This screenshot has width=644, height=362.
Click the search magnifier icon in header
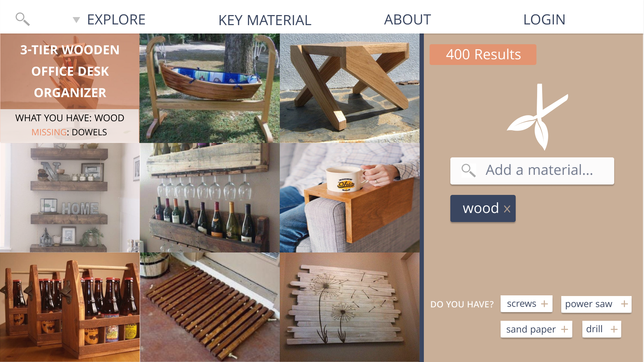coord(22,19)
